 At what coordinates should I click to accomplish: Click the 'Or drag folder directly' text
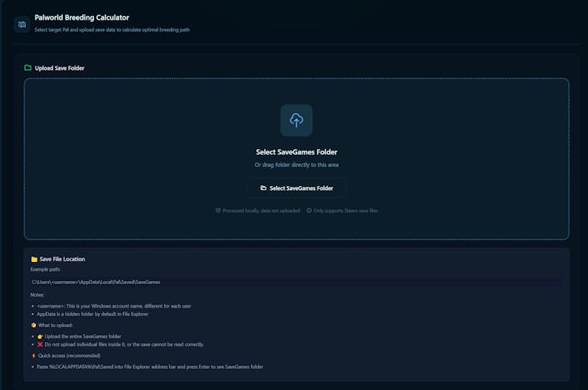coord(296,165)
